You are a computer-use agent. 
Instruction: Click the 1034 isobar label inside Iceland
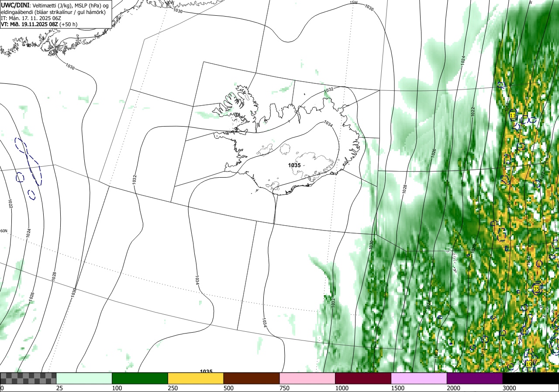328,124
